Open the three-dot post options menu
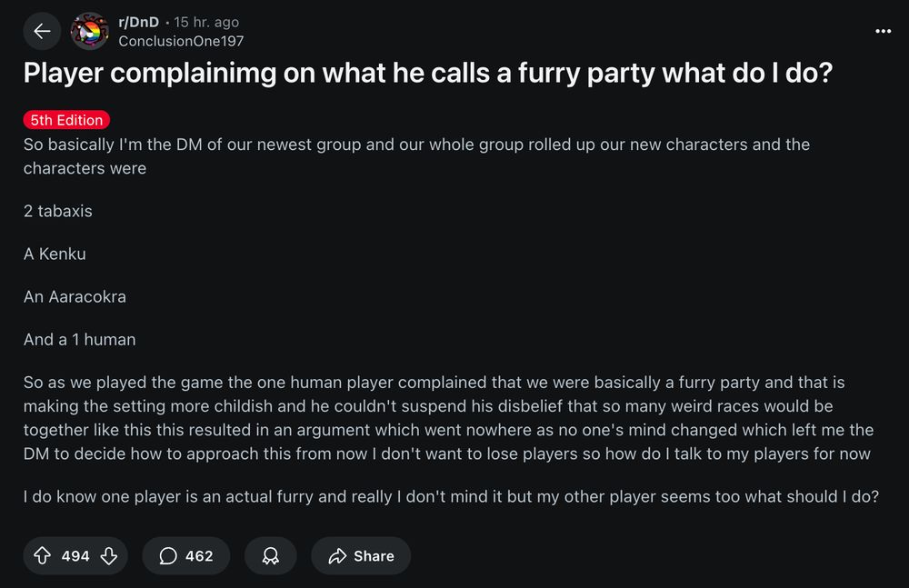The image size is (909, 588). 883,31
